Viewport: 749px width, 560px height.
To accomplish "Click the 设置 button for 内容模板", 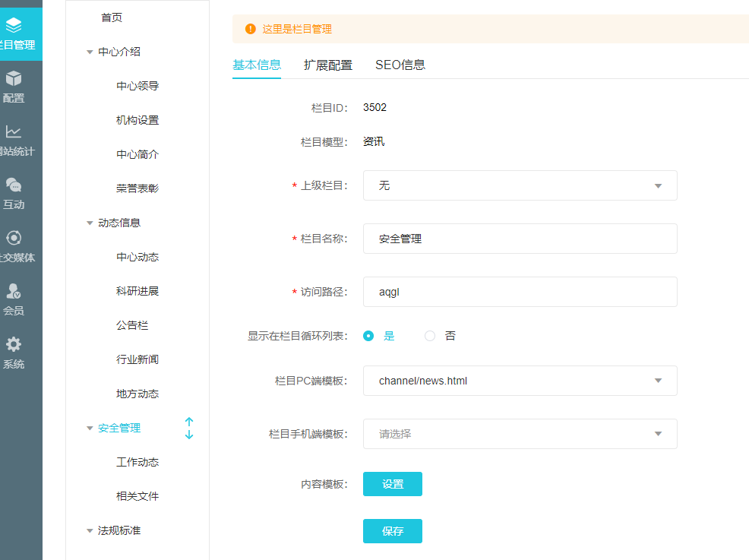I will pos(392,484).
